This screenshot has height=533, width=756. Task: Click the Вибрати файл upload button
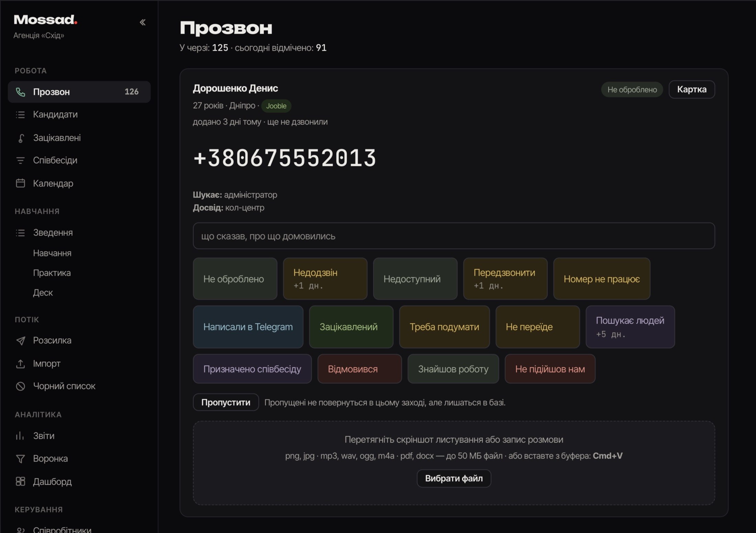[454, 478]
